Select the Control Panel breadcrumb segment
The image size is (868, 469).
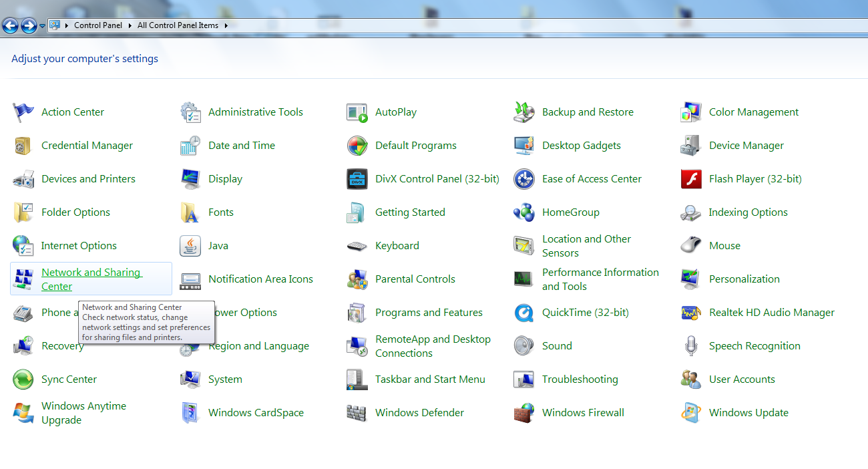(98, 25)
